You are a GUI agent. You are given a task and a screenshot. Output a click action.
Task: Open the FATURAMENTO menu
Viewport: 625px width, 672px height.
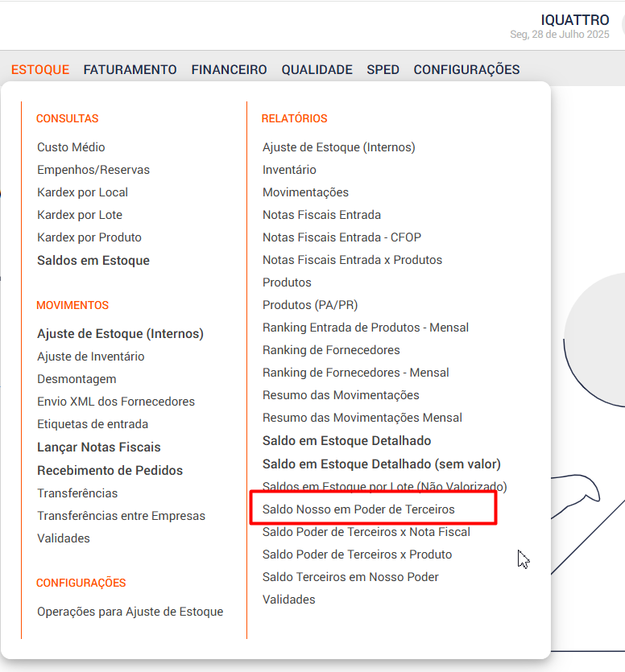pyautogui.click(x=130, y=69)
